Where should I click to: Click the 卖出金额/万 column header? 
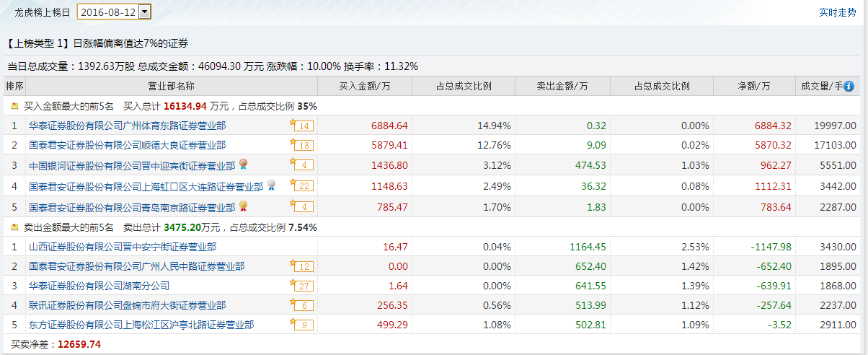click(x=562, y=87)
